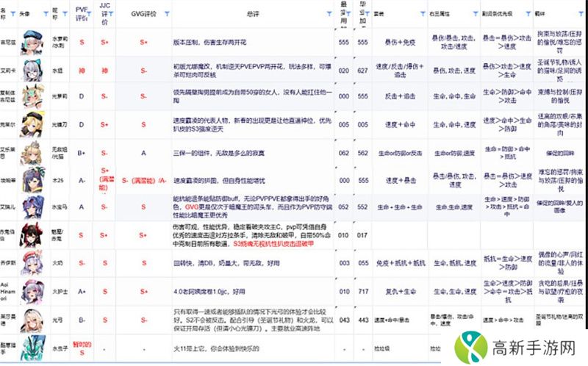This screenshot has height=366, width=588.
Task: Click the 木25 character avatar
Action: pyautogui.click(x=33, y=180)
